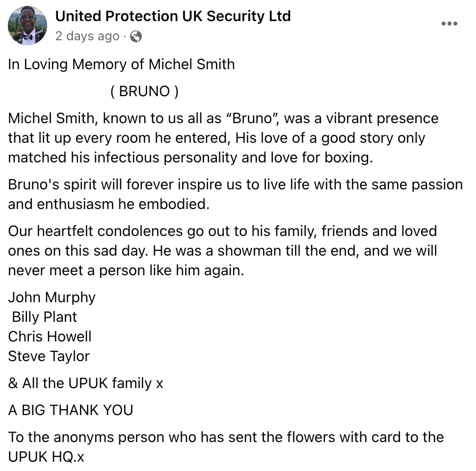Viewport: 476px width, 471px height.
Task: Click the name John Murphy
Action: pyautogui.click(x=52, y=297)
